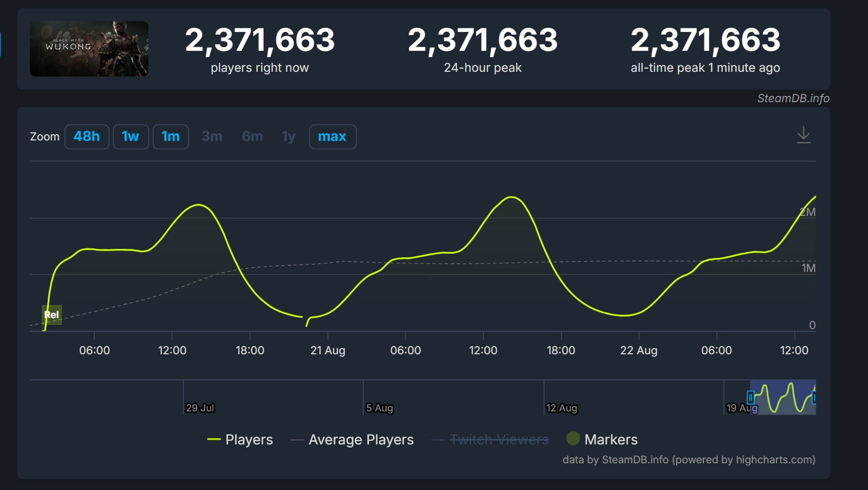The image size is (868, 490).
Task: Toggle the Average Players series in legend
Action: point(352,440)
